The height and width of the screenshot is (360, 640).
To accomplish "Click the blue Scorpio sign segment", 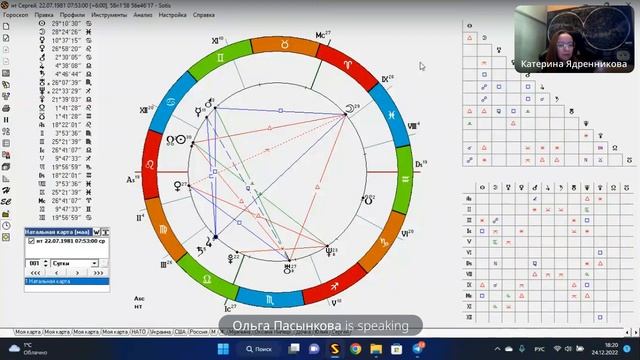I will (x=269, y=300).
